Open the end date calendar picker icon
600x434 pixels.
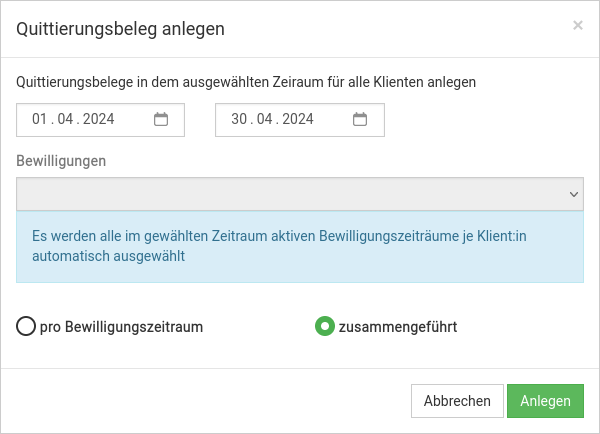[360, 119]
